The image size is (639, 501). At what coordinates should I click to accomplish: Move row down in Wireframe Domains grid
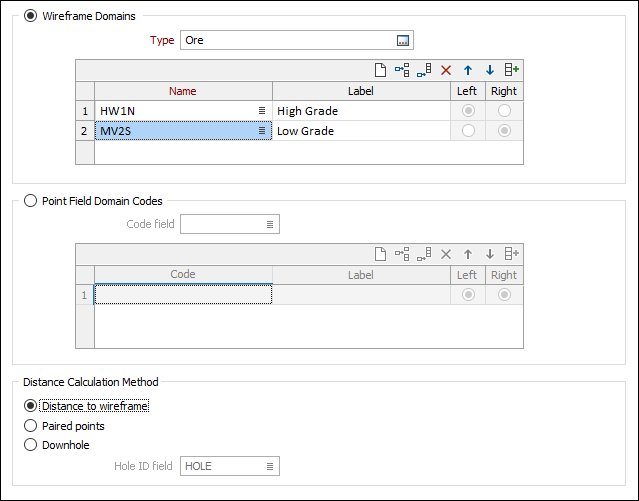pos(490,71)
